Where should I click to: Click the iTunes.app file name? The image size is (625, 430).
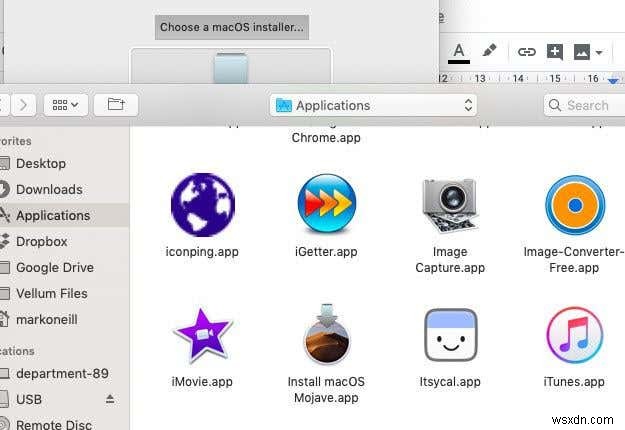[574, 382]
